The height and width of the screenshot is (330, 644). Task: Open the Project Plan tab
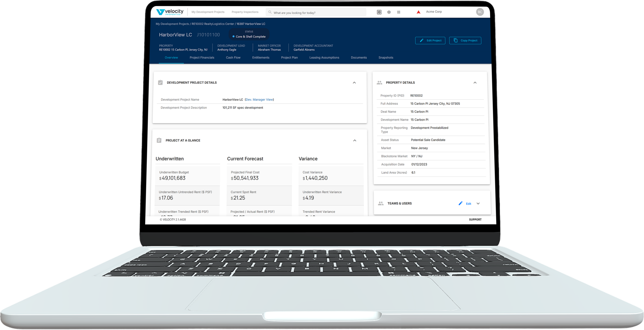(289, 58)
